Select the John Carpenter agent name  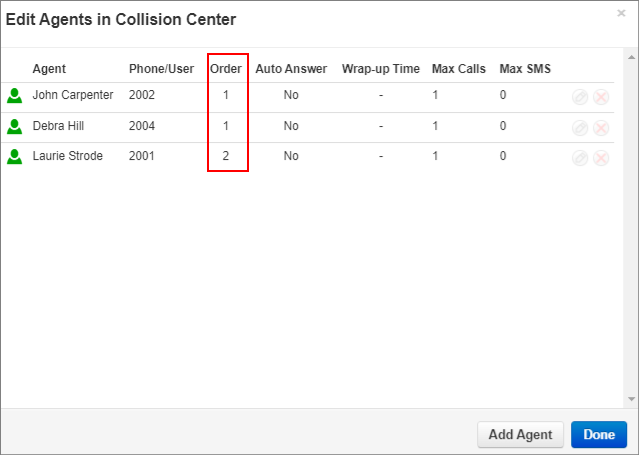pyautogui.click(x=73, y=95)
